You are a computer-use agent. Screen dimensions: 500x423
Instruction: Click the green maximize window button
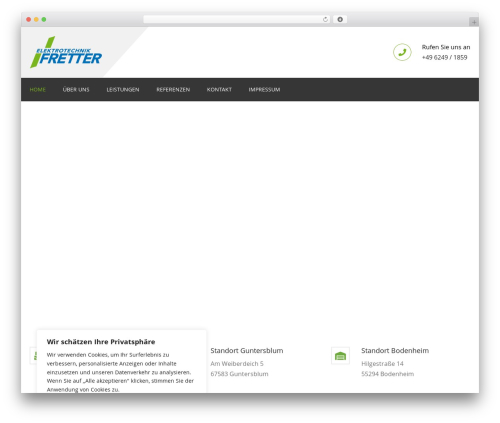point(44,20)
